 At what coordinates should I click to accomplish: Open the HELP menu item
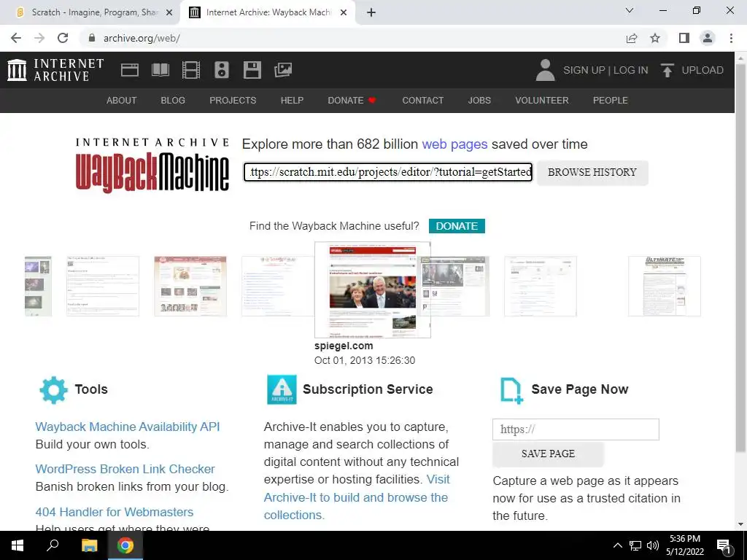292,101
